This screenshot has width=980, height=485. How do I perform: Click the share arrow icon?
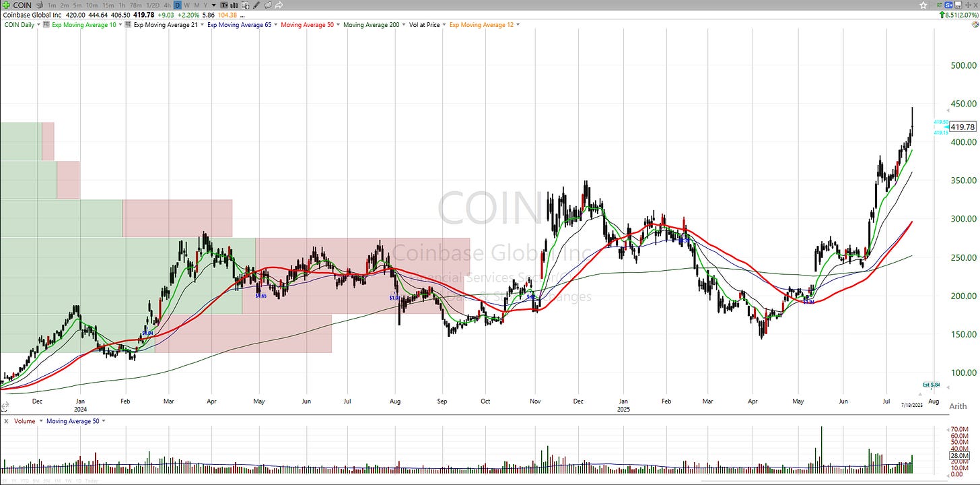click(279, 5)
